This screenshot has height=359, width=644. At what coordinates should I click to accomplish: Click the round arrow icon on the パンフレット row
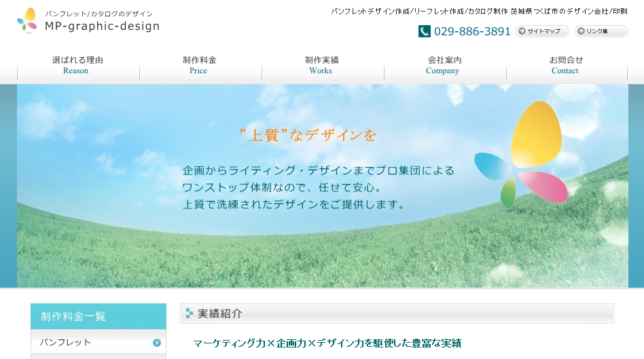[x=157, y=343]
